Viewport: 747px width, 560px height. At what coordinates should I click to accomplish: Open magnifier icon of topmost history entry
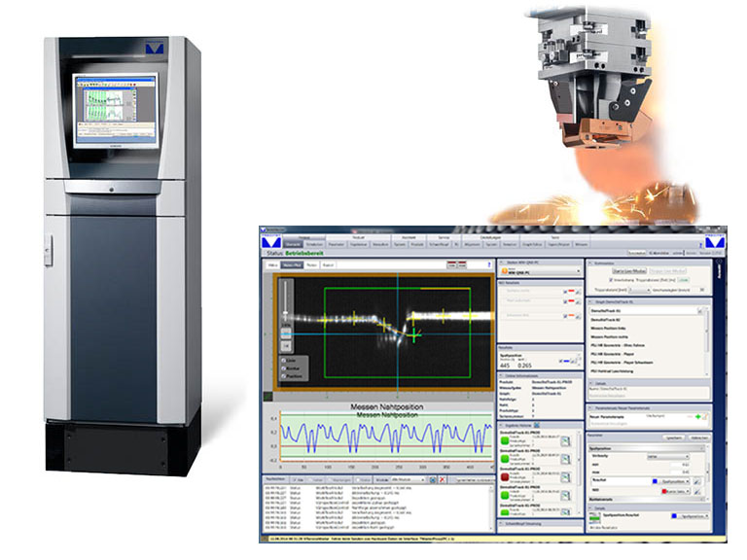pos(565,441)
